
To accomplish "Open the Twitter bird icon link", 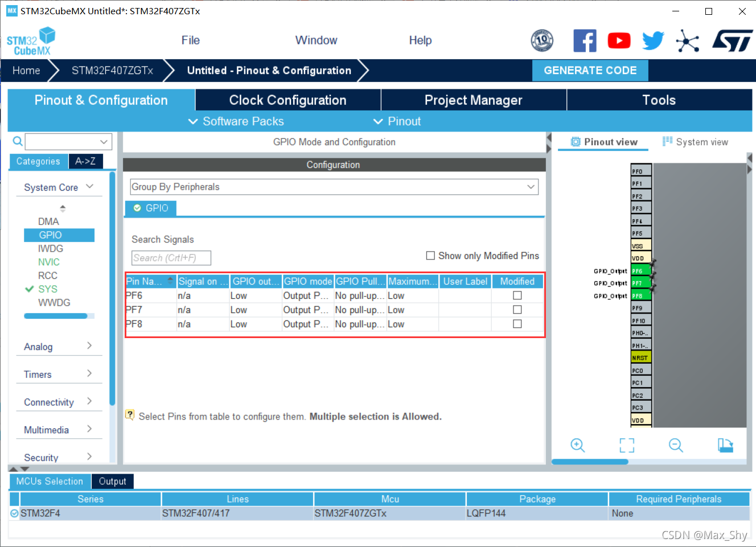I will 653,40.
